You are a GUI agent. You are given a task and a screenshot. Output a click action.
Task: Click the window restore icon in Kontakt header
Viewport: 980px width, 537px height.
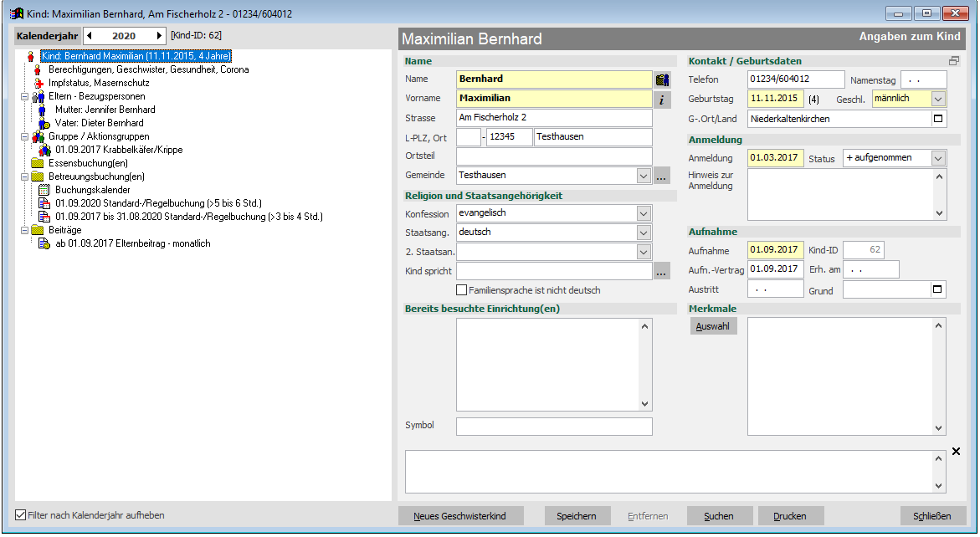pos(953,61)
